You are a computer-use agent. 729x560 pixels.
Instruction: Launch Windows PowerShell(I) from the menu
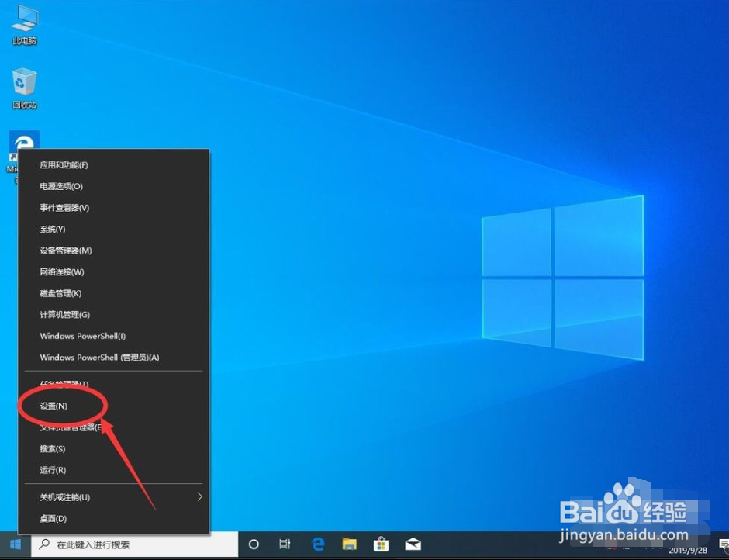pos(114,336)
